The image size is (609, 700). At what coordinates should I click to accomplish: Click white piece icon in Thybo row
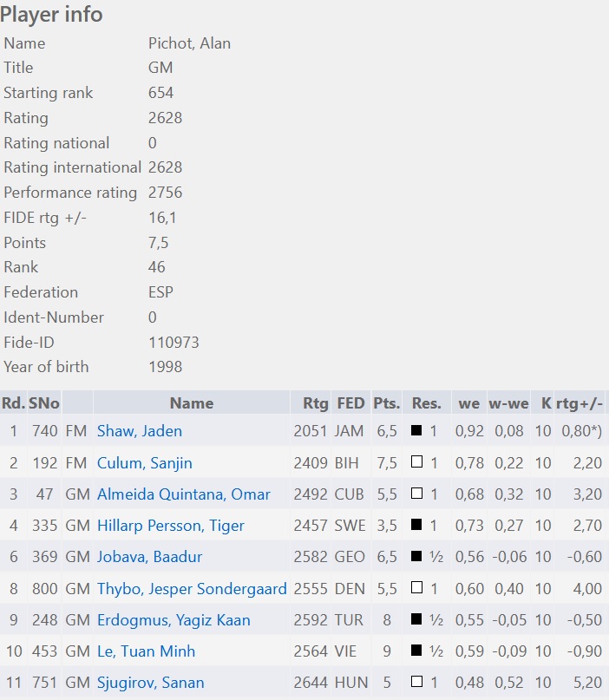[416, 587]
